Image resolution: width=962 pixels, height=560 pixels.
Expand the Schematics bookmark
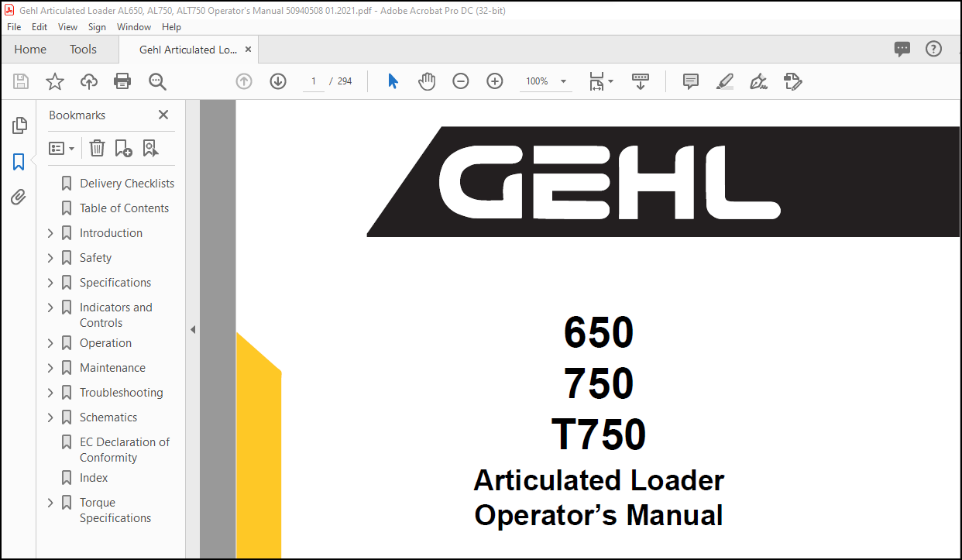pyautogui.click(x=50, y=417)
